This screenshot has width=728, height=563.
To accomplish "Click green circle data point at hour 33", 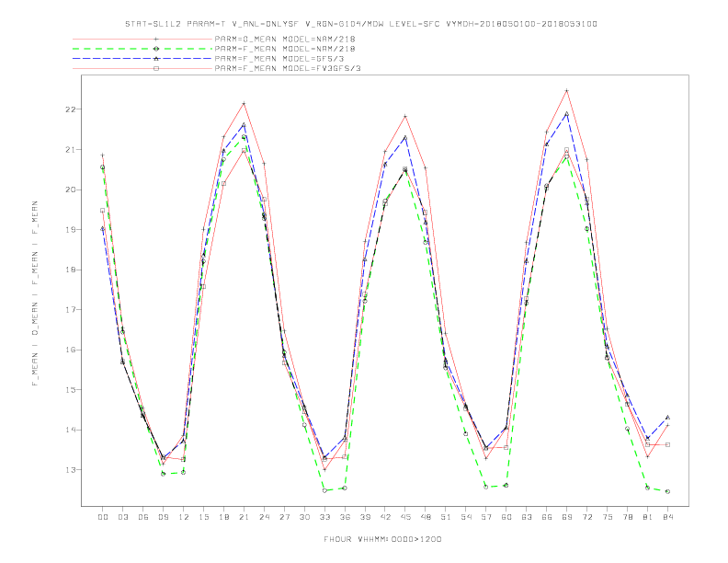I will point(324,490).
